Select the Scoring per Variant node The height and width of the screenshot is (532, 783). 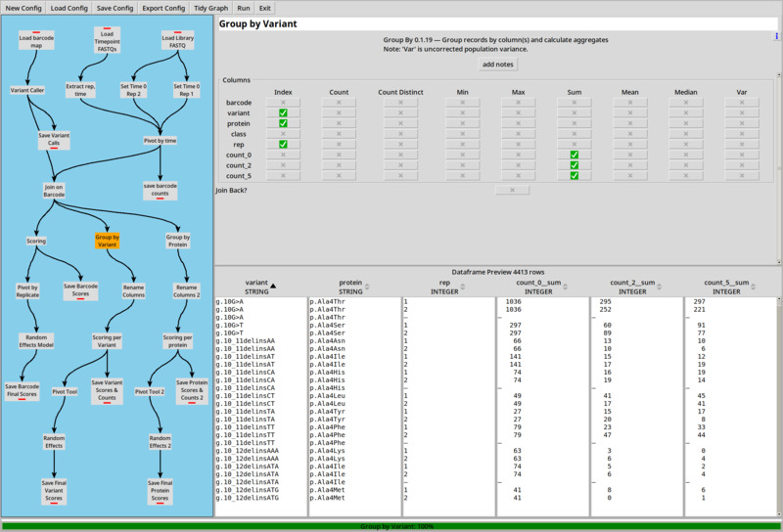click(x=107, y=341)
